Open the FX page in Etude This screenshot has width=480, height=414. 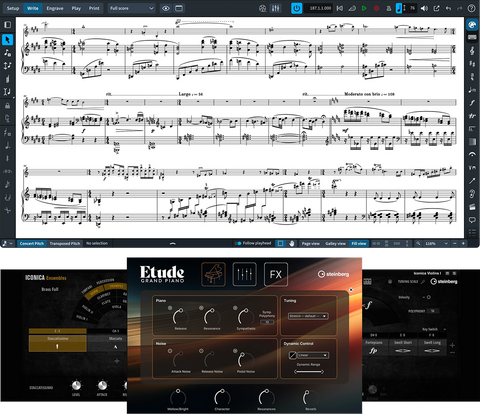276,274
